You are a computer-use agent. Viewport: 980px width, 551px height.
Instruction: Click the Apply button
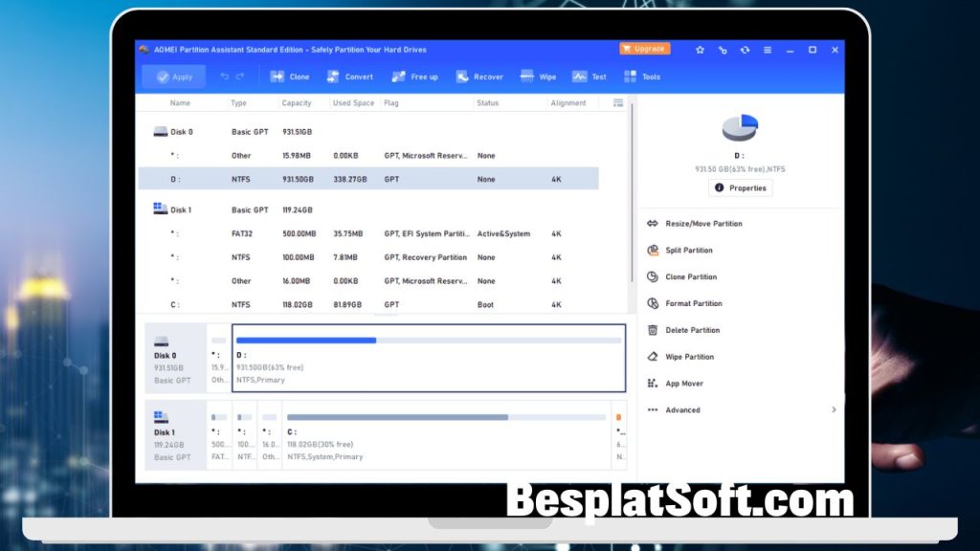172,77
